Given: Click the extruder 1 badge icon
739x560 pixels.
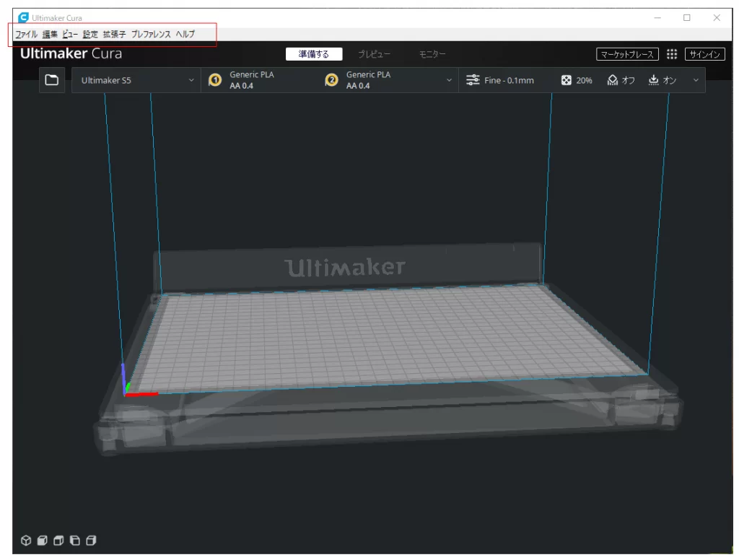Looking at the screenshot, I should pos(215,80).
